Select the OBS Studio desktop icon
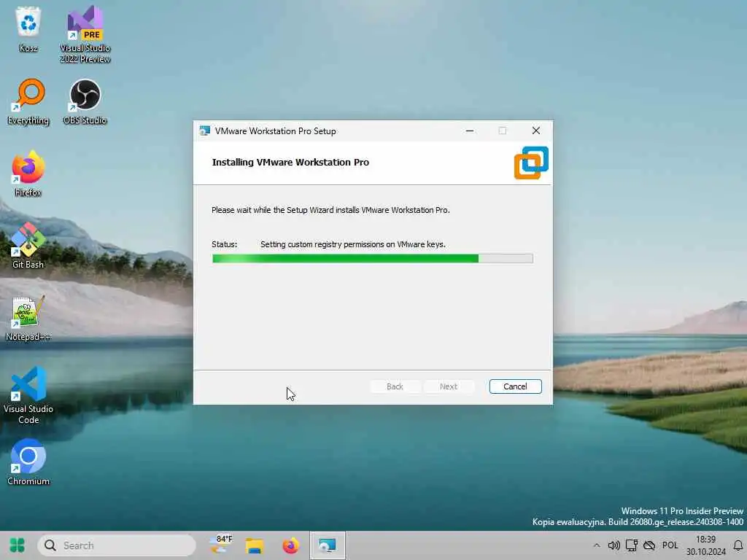This screenshot has width=747, height=560. (85, 101)
